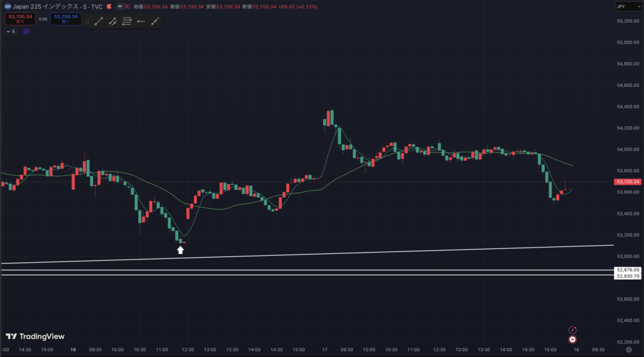Pick the extended line tool
Viewport: 644px width, 357px height.
(x=155, y=21)
